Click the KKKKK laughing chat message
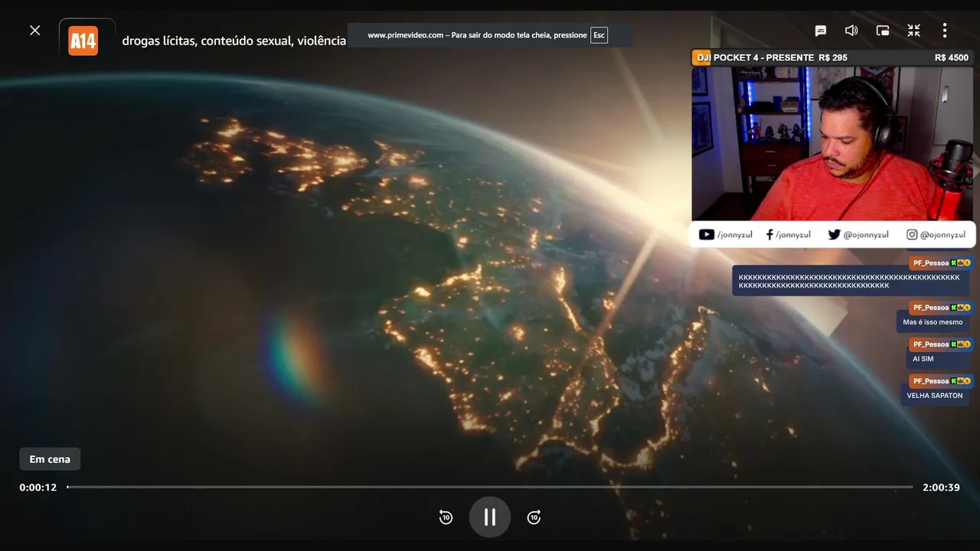Image resolution: width=980 pixels, height=551 pixels. coord(850,282)
